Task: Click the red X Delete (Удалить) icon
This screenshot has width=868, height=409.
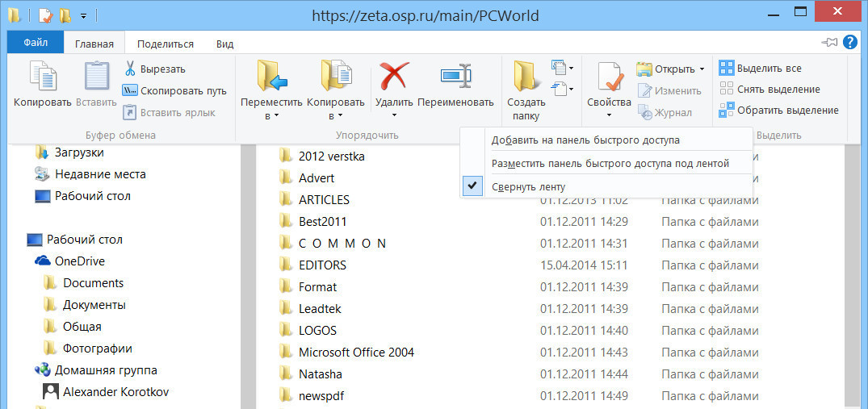Action: pos(394,77)
